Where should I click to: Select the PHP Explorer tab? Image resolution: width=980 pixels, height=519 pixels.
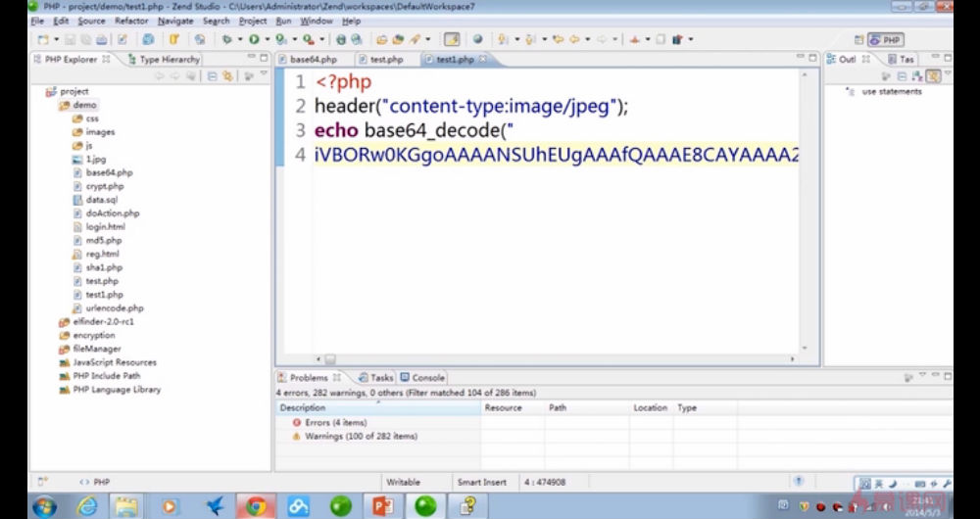coord(71,60)
